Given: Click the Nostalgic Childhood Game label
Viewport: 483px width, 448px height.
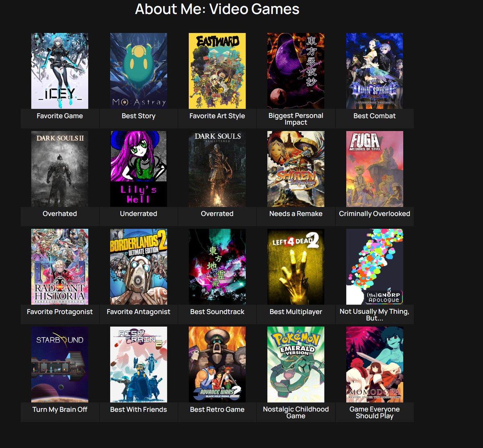Looking at the screenshot, I should (x=296, y=412).
